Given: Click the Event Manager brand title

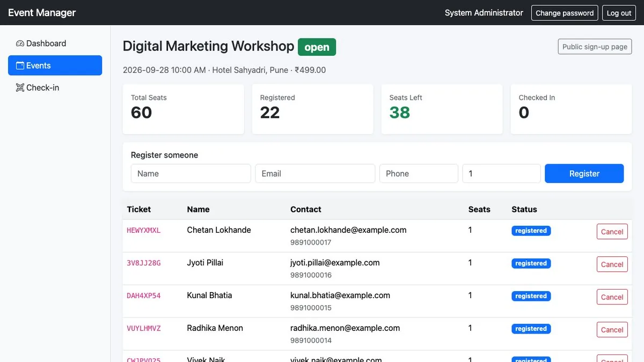Looking at the screenshot, I should pyautogui.click(x=42, y=12).
